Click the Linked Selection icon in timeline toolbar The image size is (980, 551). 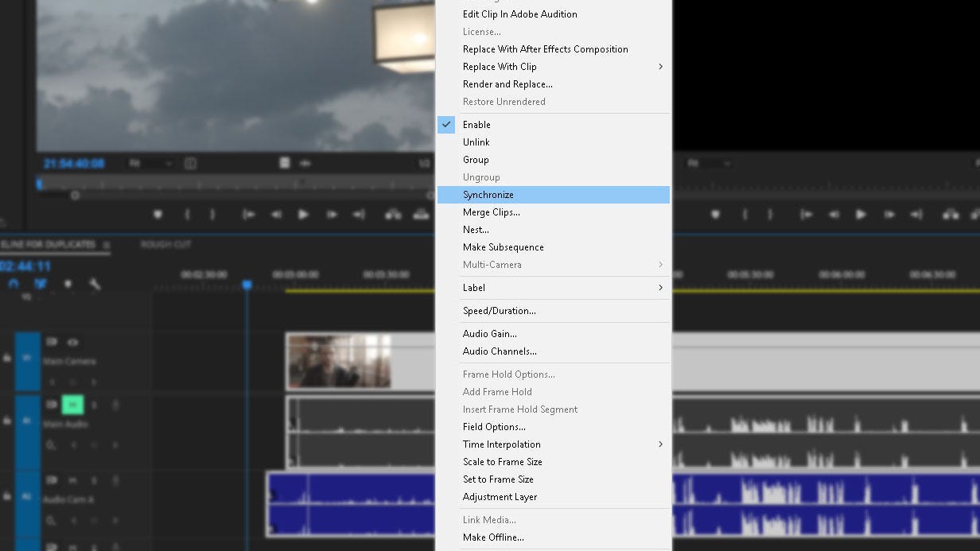pyautogui.click(x=40, y=283)
